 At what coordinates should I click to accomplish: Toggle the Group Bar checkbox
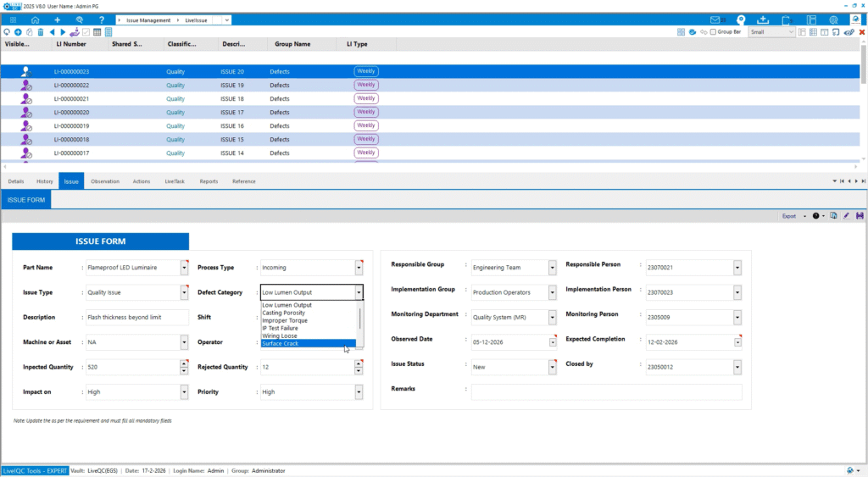pyautogui.click(x=713, y=32)
